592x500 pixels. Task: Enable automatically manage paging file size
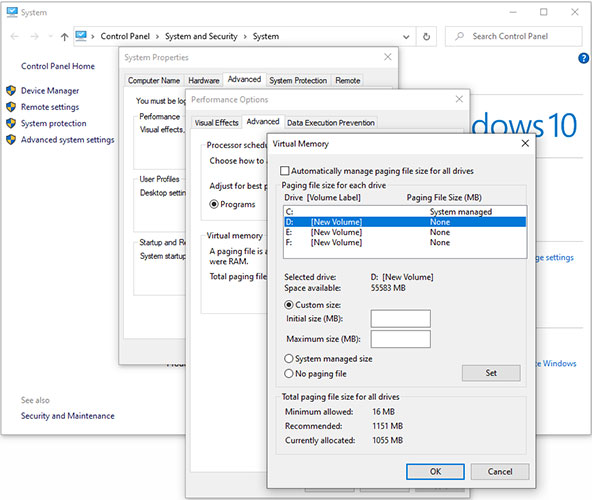[x=285, y=171]
